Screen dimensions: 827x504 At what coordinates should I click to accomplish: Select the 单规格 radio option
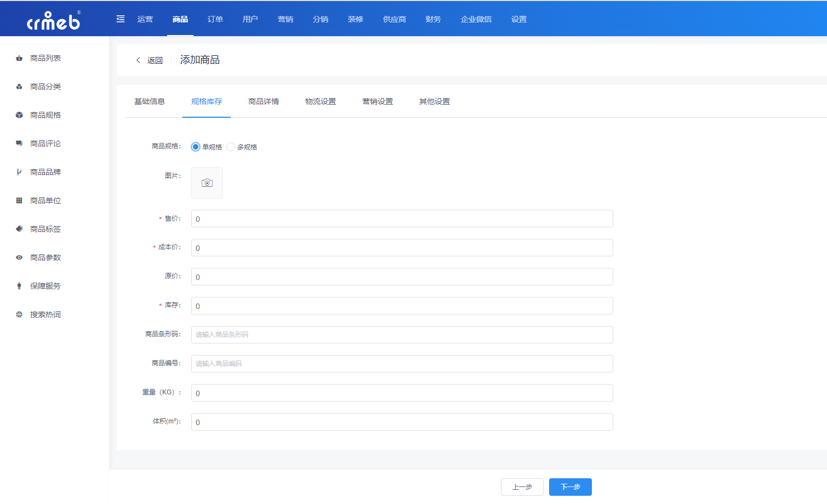coord(196,147)
